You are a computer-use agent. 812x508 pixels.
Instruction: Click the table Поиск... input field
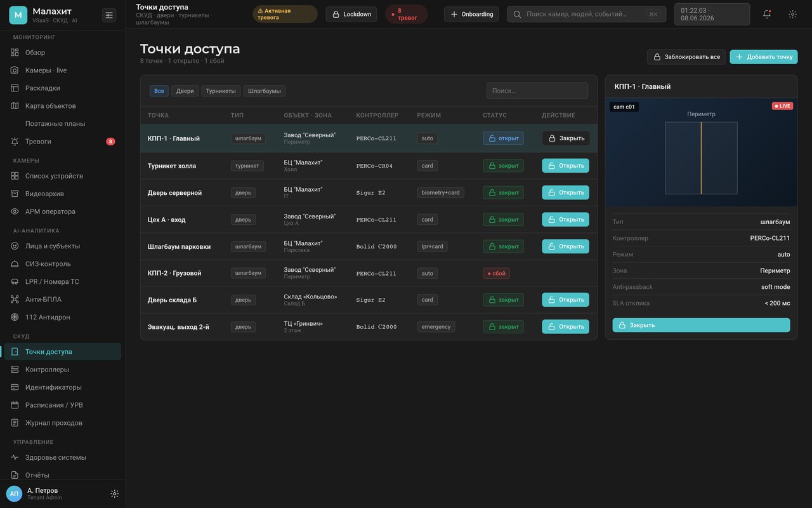click(537, 91)
